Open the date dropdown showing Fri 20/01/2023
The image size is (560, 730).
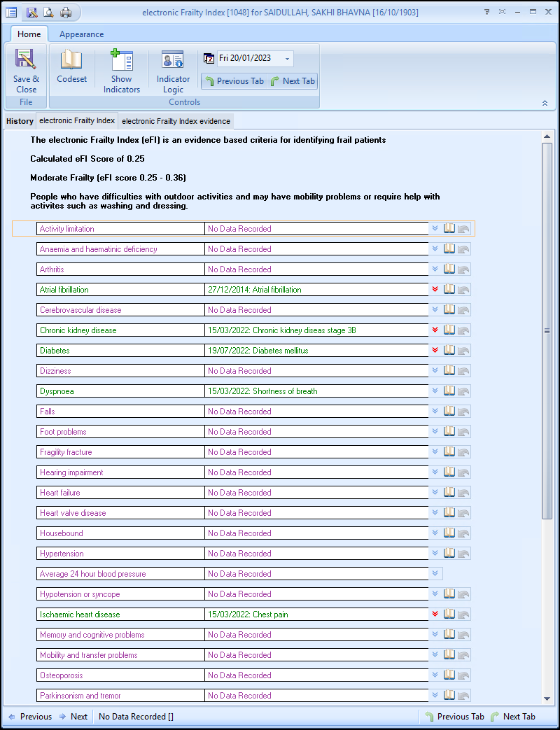[288, 59]
